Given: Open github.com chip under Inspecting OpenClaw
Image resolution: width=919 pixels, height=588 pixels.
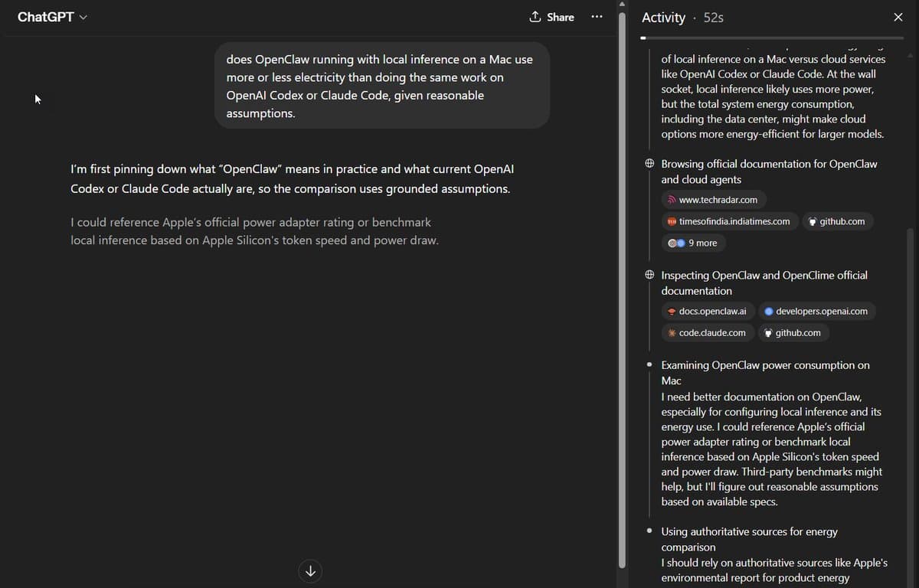Looking at the screenshot, I should tap(793, 332).
